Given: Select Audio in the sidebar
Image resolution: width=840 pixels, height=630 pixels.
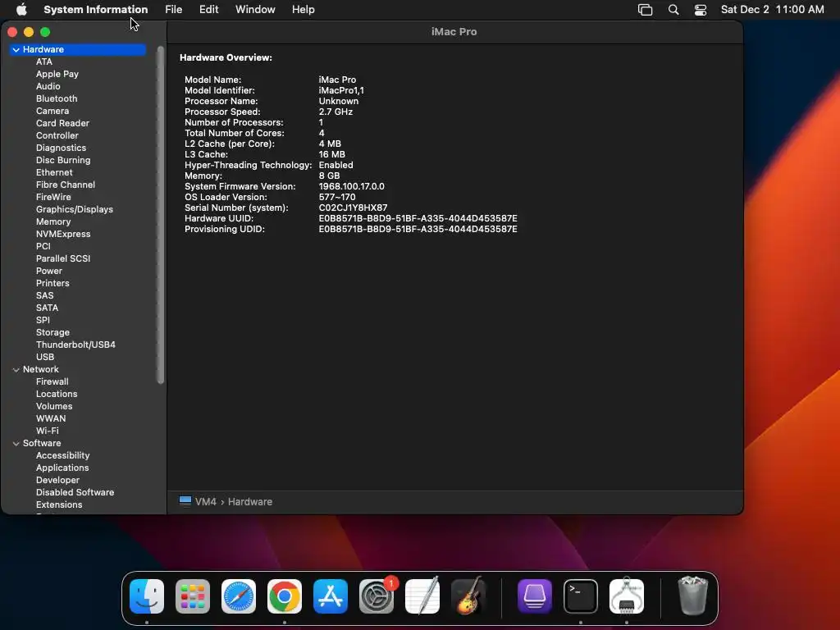Looking at the screenshot, I should [x=48, y=86].
